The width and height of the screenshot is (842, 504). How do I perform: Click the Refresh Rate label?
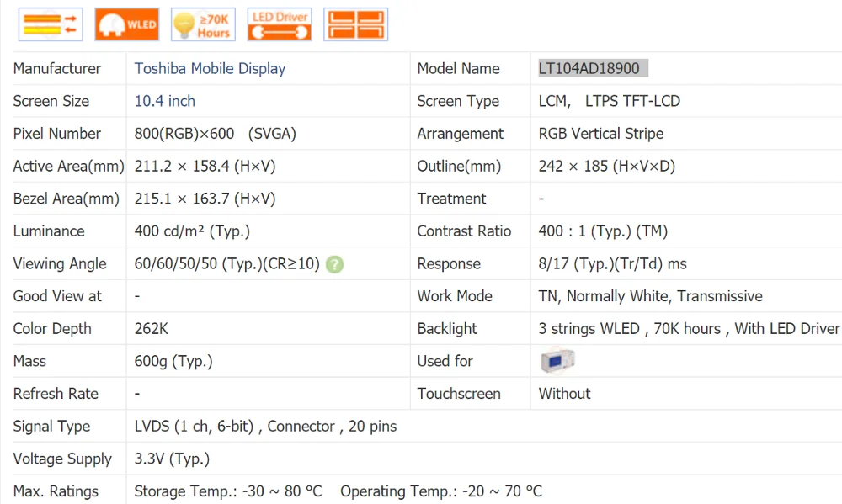[x=56, y=394]
